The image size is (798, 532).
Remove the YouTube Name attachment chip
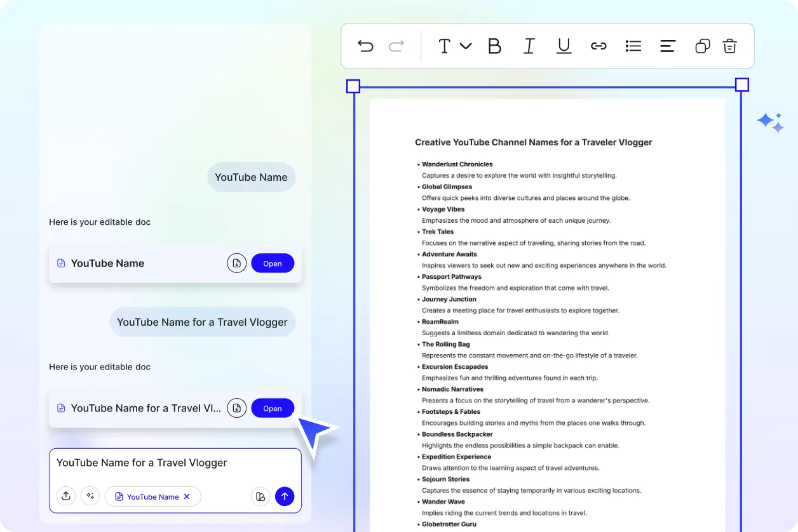tap(187, 496)
